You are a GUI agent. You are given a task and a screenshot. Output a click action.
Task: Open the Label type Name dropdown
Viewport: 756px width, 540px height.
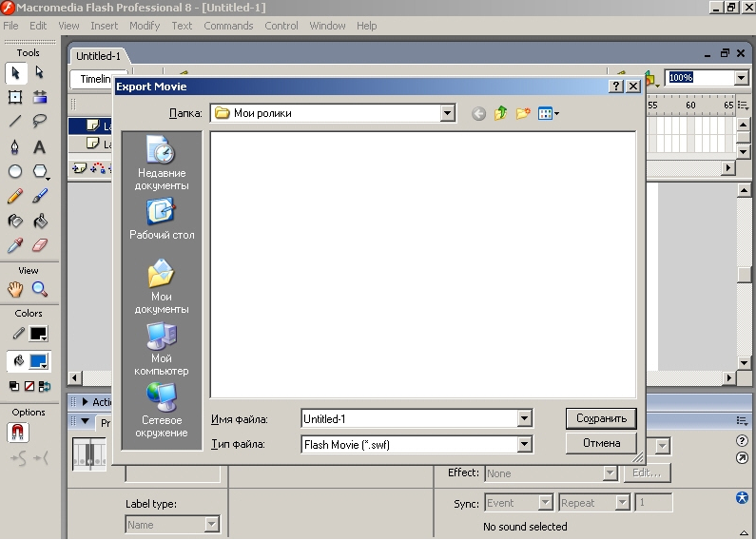(212, 524)
